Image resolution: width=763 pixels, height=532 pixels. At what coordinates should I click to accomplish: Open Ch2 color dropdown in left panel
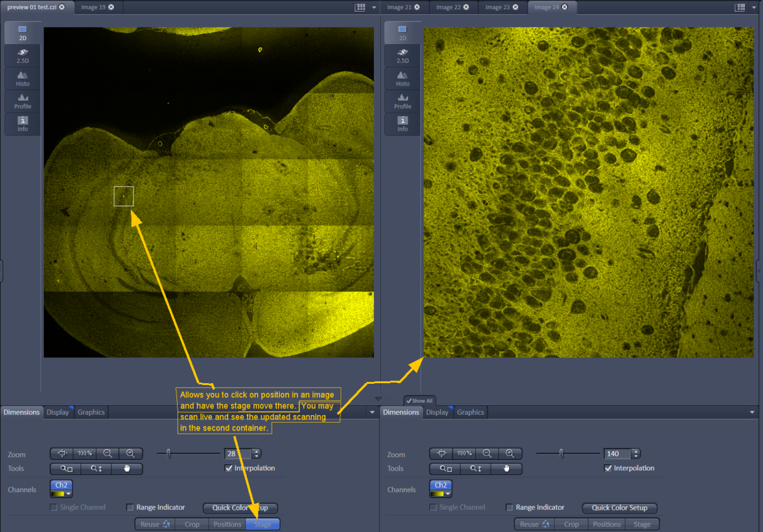tap(69, 494)
